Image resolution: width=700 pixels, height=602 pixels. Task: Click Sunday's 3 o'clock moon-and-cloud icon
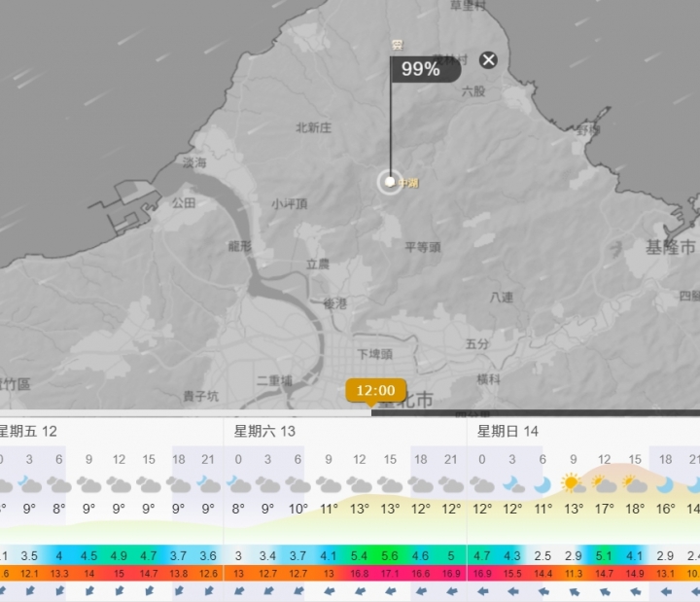coord(512,484)
